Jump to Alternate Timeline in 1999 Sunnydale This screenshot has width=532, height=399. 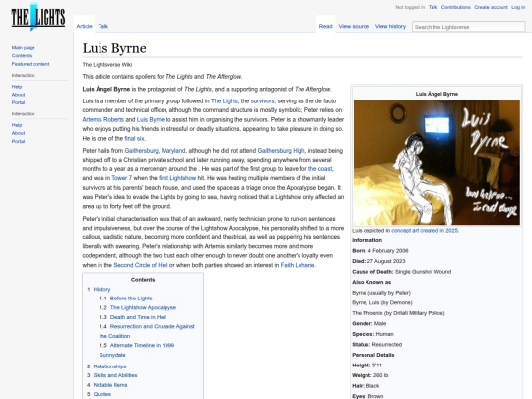pos(137,350)
